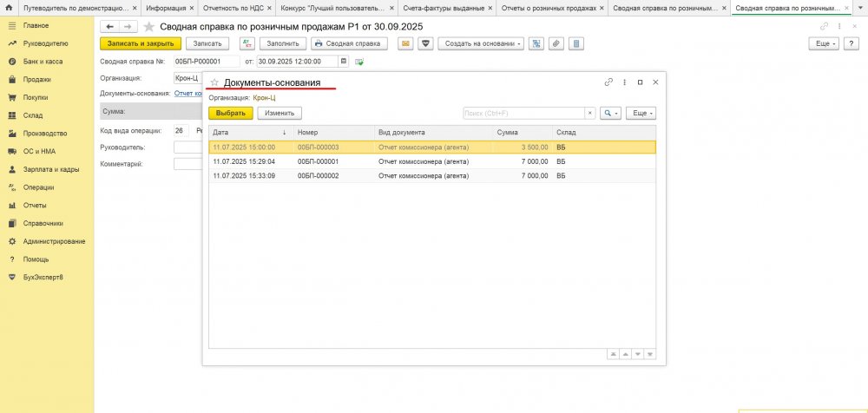The height and width of the screenshot is (413, 868).
Task: Click the Изменить button in dialog
Action: click(x=279, y=113)
